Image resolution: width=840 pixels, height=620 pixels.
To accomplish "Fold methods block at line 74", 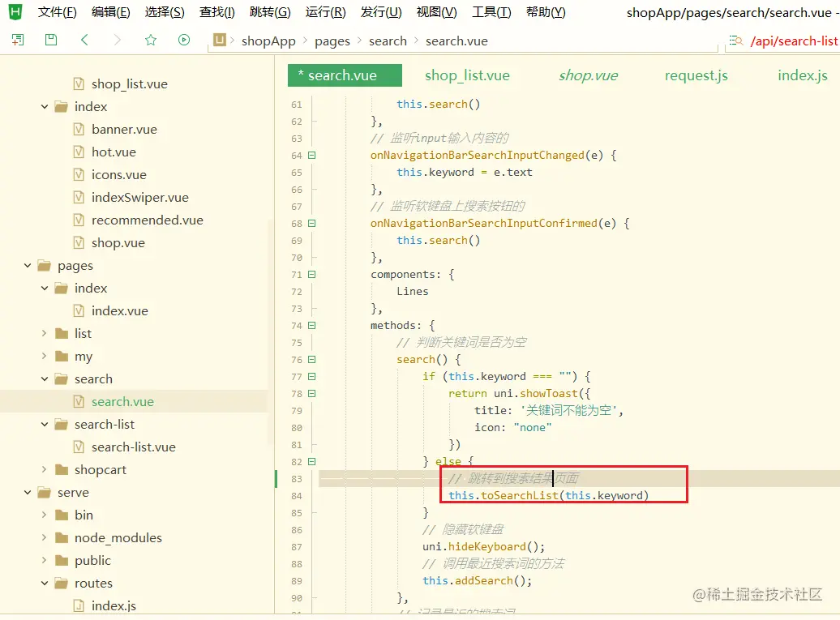I will click(x=312, y=326).
